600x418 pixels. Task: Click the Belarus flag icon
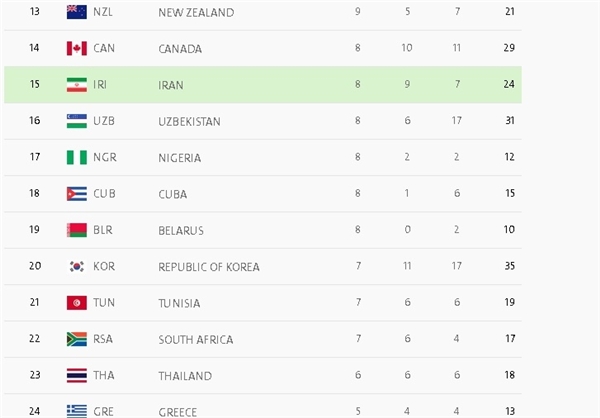[77, 230]
